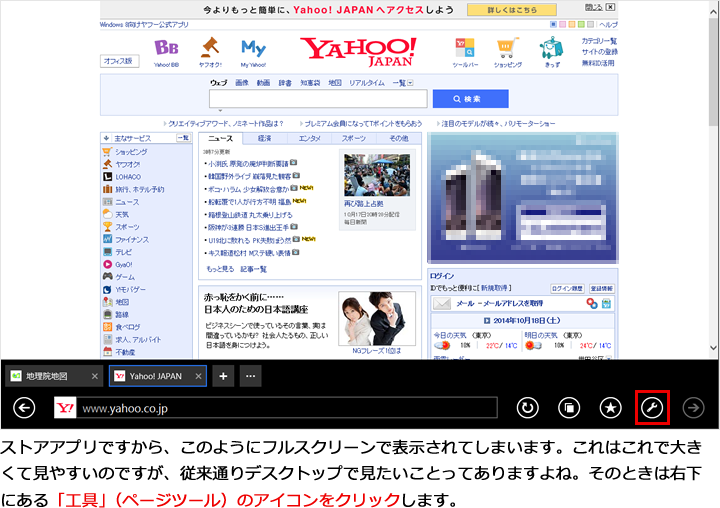The width and height of the screenshot is (720, 508).
Task: Open the My Yahoo! icon
Action: pyautogui.click(x=253, y=53)
